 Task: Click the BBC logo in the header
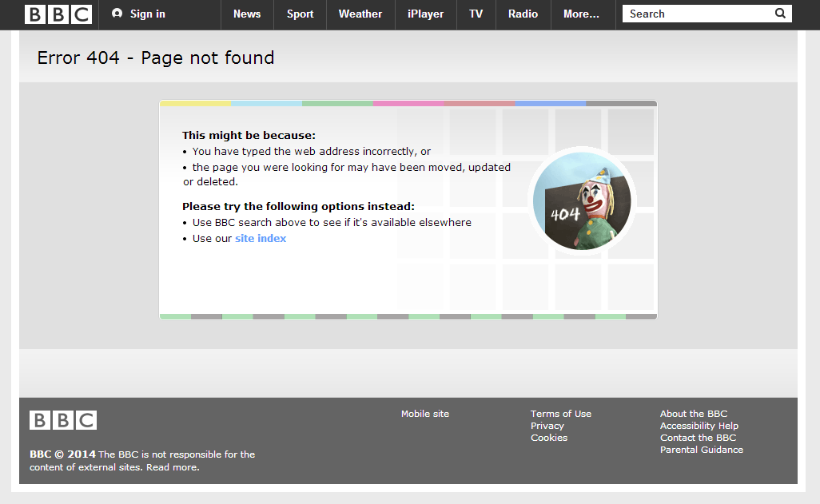[58, 14]
